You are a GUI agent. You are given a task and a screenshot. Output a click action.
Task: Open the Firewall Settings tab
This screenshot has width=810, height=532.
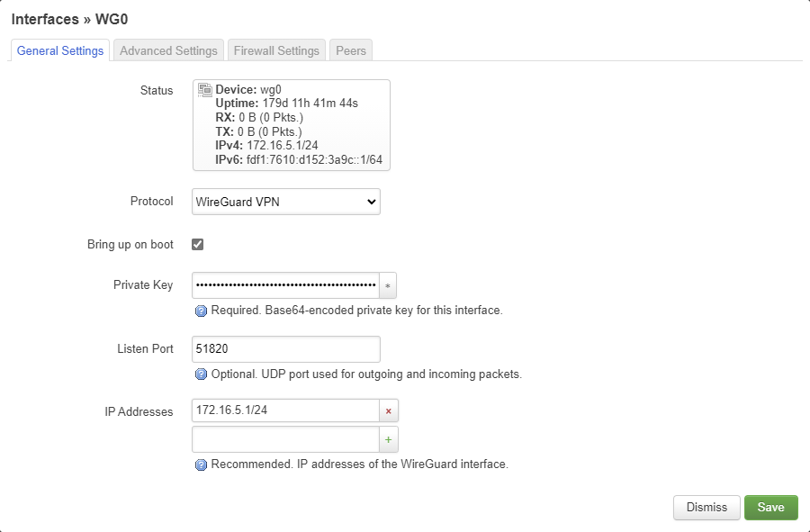click(x=276, y=50)
